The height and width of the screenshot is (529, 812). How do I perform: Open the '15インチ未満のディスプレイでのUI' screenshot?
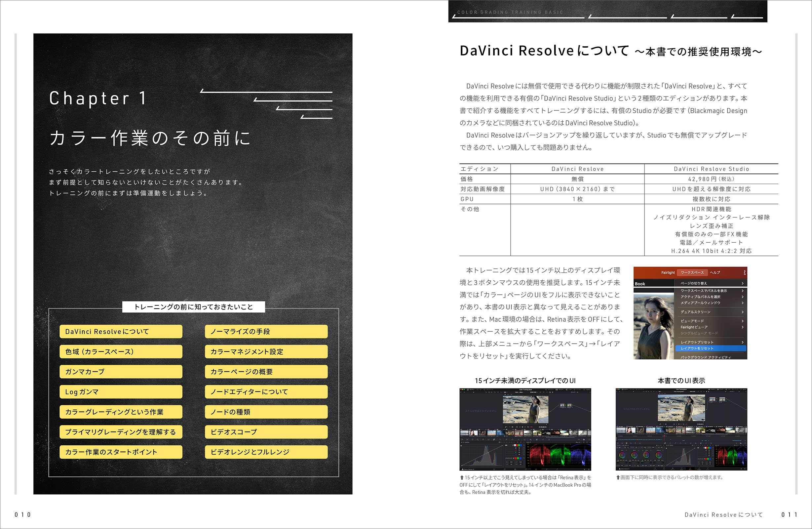tap(525, 429)
